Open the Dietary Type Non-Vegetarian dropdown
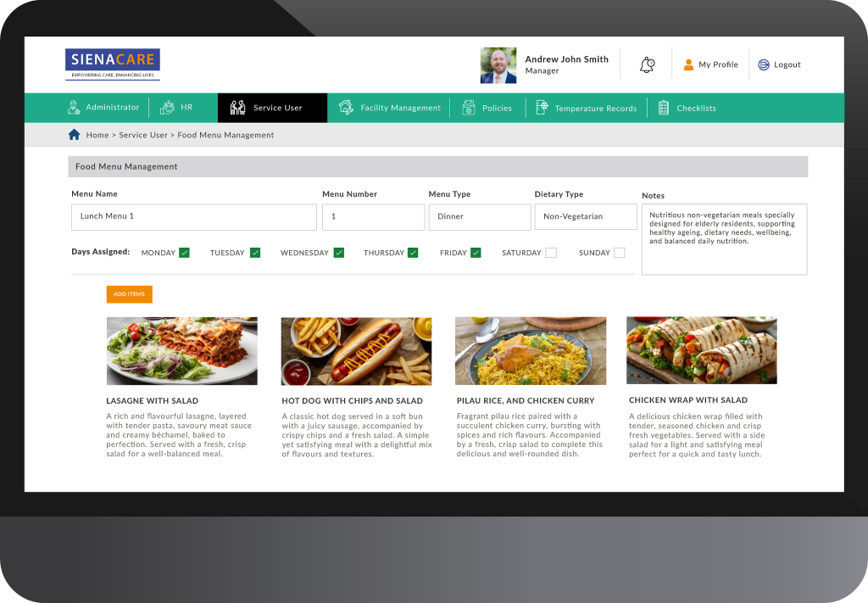This screenshot has height=603, width=868. click(586, 216)
